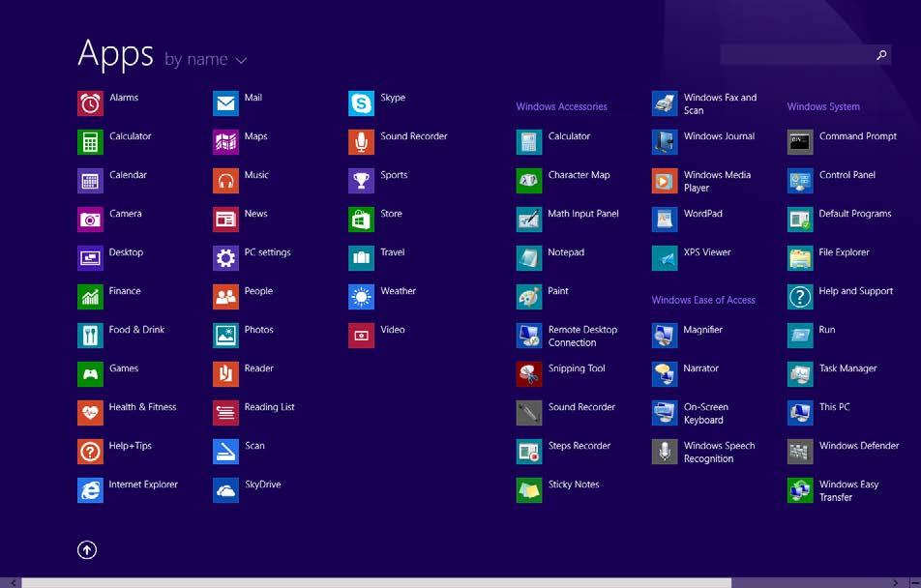Launch the Health & Fitness icon
Image resolution: width=921 pixels, height=588 pixels.
pyautogui.click(x=90, y=413)
